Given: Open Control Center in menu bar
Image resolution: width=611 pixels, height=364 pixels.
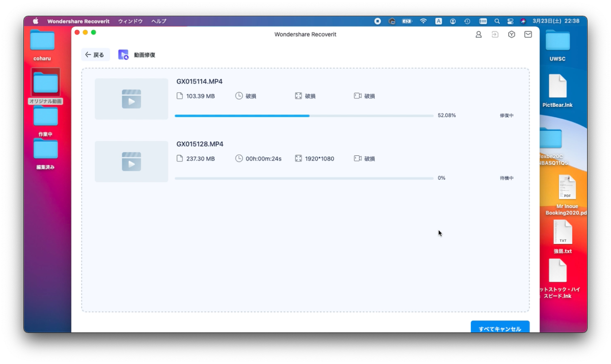Looking at the screenshot, I should coord(510,21).
